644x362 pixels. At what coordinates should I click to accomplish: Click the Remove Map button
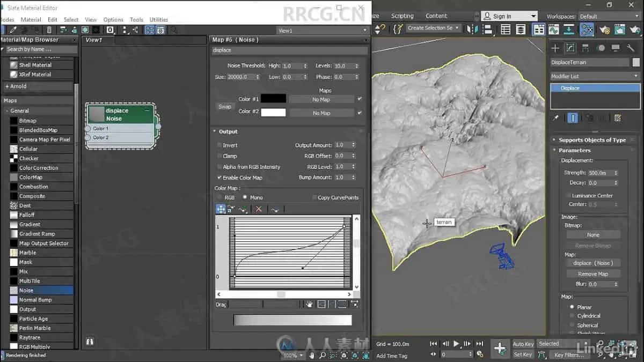pyautogui.click(x=592, y=274)
